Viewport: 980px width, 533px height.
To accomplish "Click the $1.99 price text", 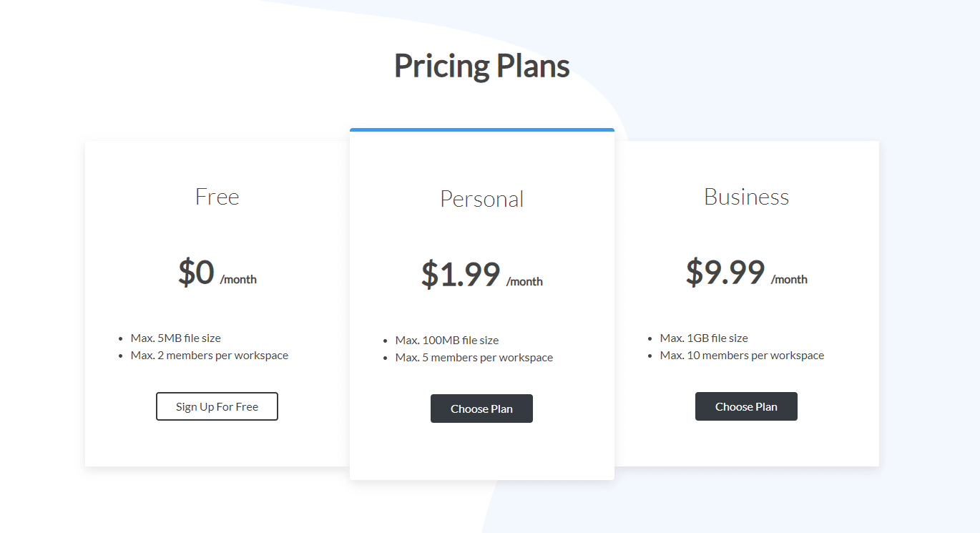I will coord(461,274).
